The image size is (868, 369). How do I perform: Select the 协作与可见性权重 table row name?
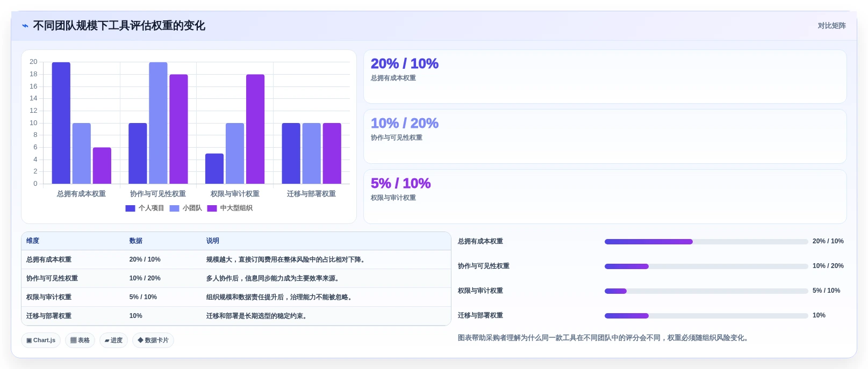52,279
